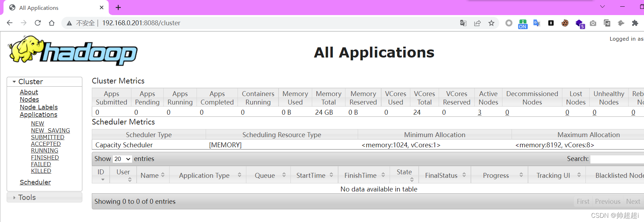Open the Applications link
Viewport: 644px width, 222px height.
38,115
